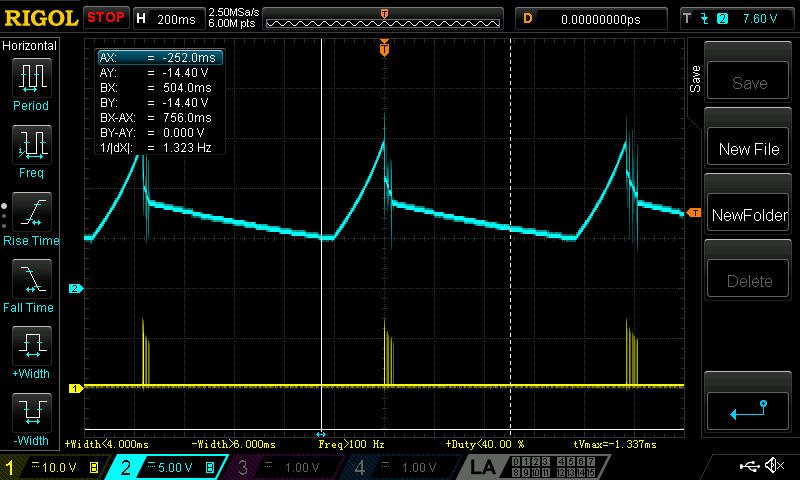Select the Fall Time measurement icon
Screen dimensions: 800x480
coord(32,279)
